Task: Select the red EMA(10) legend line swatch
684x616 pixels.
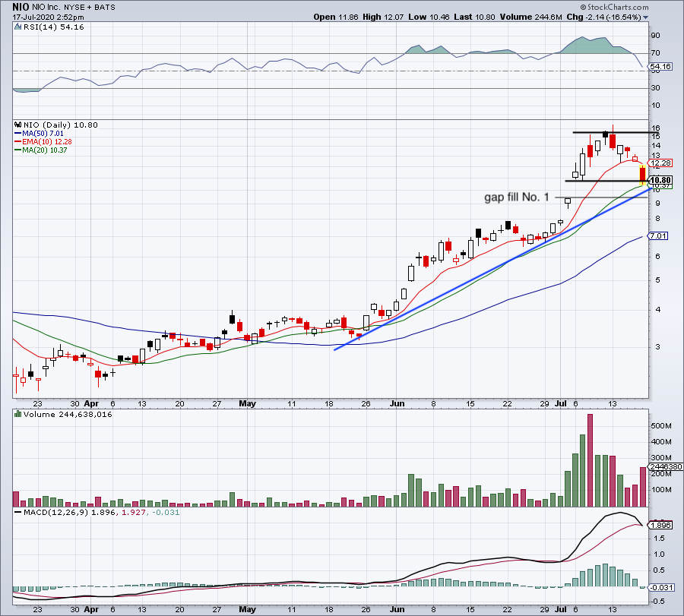Action: click(18, 142)
